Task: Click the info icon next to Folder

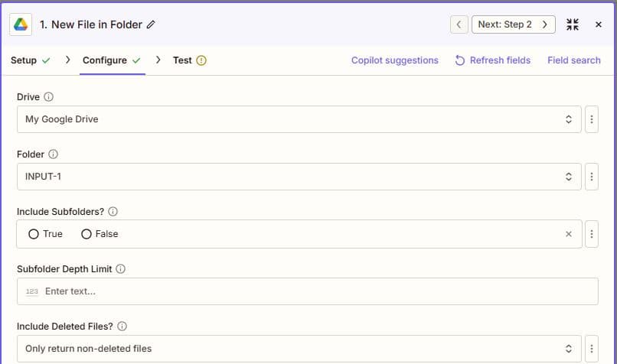Action: 53,154
